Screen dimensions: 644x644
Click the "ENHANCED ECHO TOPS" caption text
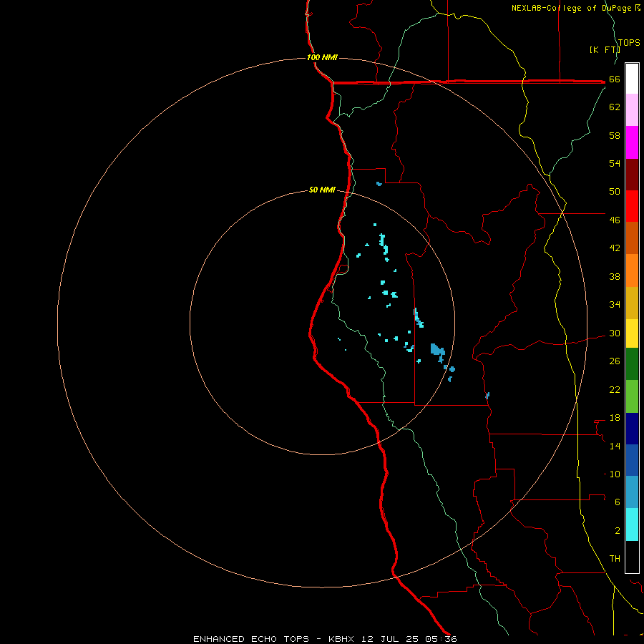pyautogui.click(x=251, y=639)
